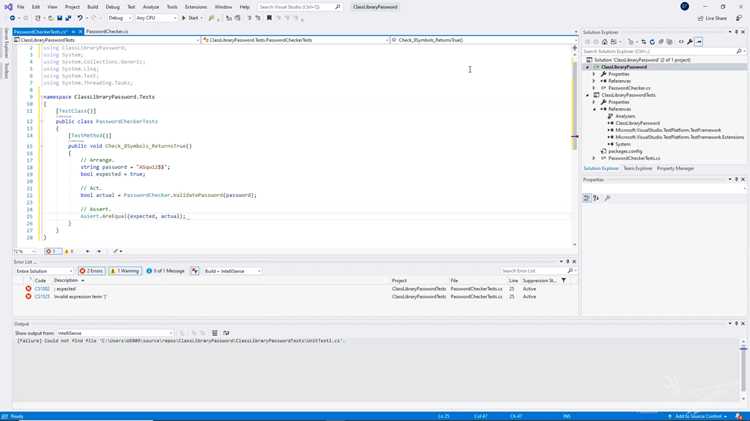Open the Extensions menu
Screen dimensions: 750x421
pyautogui.click(x=196, y=7)
